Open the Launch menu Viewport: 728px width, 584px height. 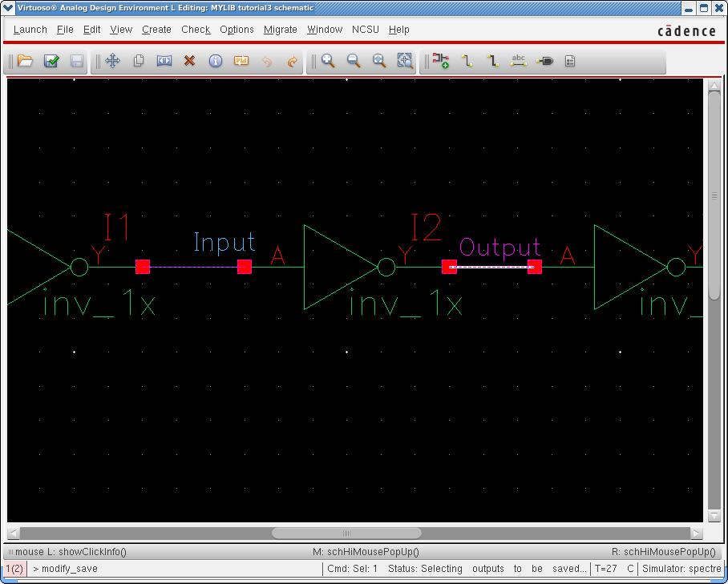[30, 30]
